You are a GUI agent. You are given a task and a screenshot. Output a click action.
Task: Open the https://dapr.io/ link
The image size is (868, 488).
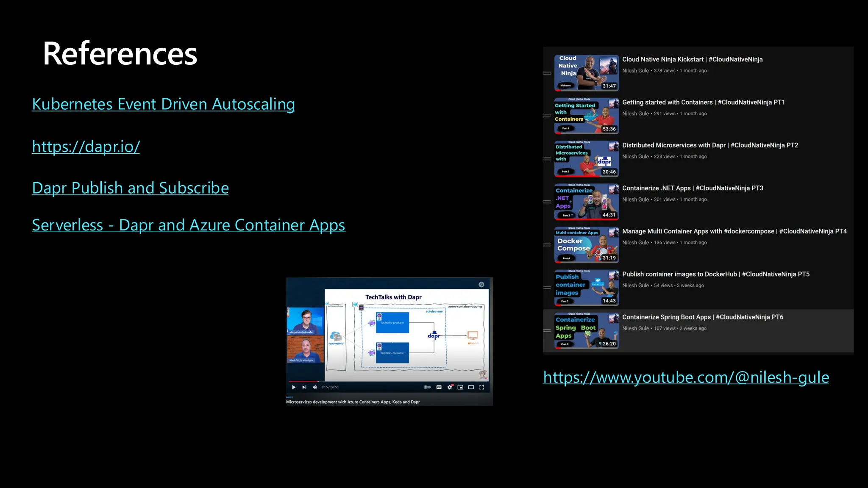pos(86,147)
